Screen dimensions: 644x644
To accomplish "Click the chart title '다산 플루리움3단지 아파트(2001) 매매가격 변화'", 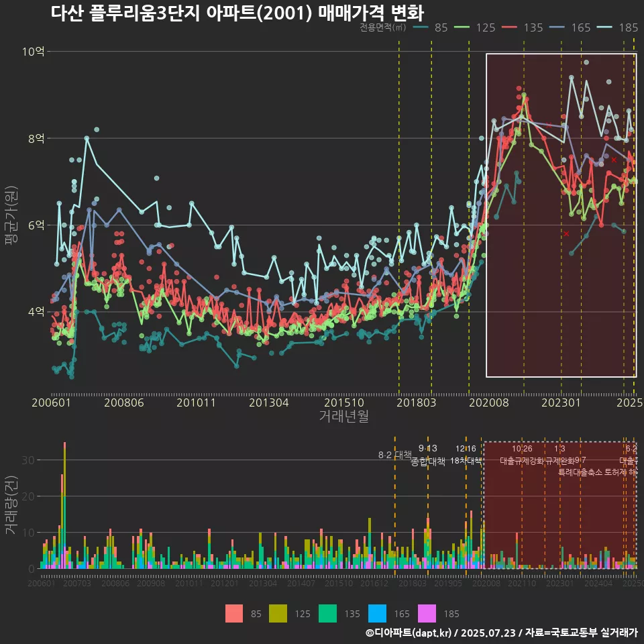I will tap(237, 13).
